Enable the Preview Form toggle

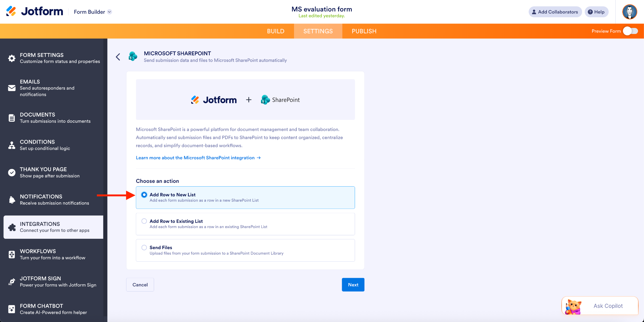click(630, 31)
